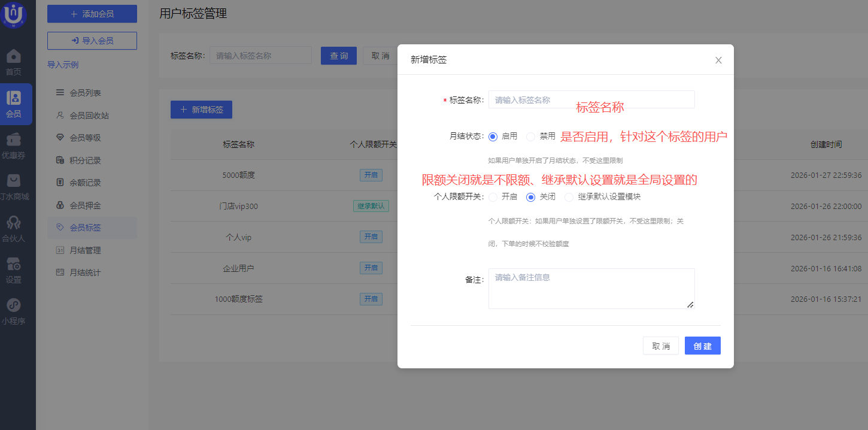The width and height of the screenshot is (868, 430).
Task: Click the 导入示例 link
Action: point(63,65)
